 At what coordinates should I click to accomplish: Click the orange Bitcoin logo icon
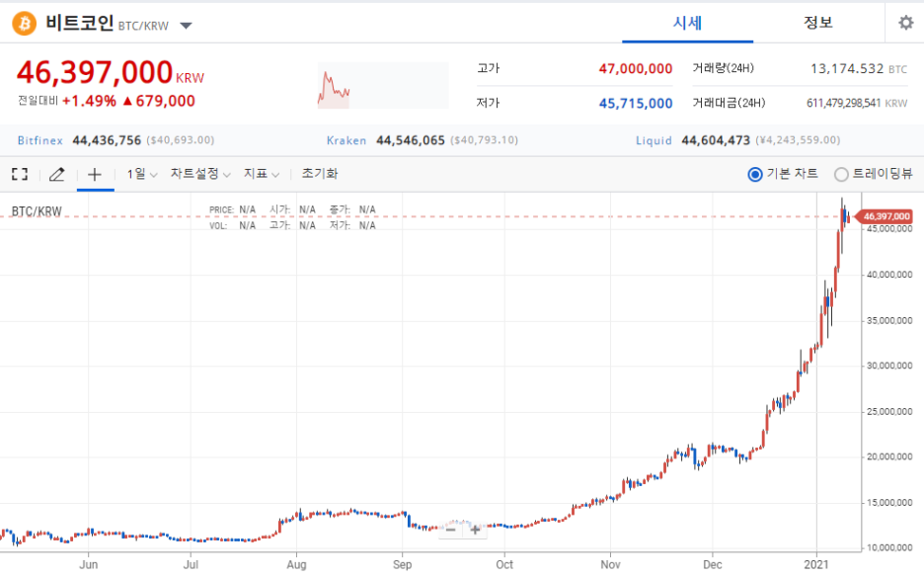click(24, 24)
